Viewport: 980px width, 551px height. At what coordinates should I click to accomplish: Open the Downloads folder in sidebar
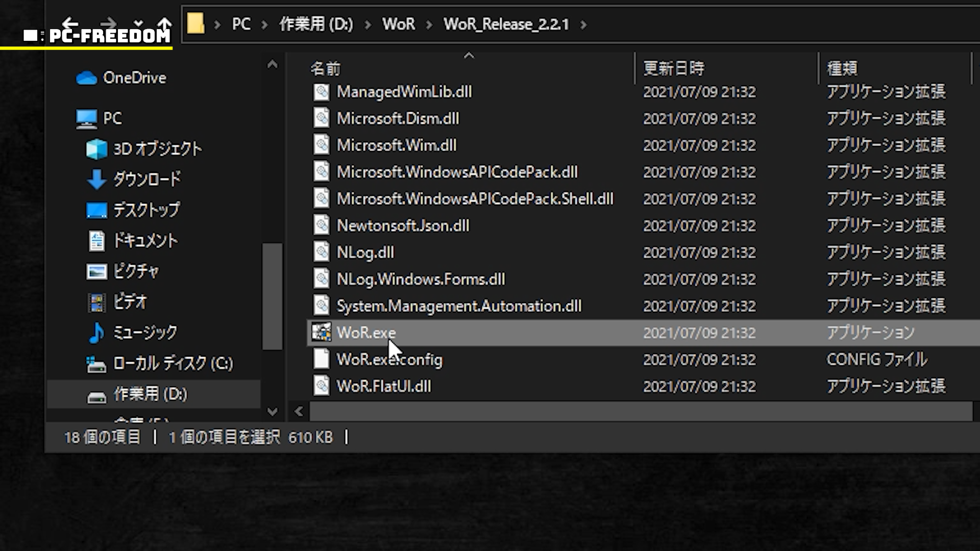coord(146,179)
